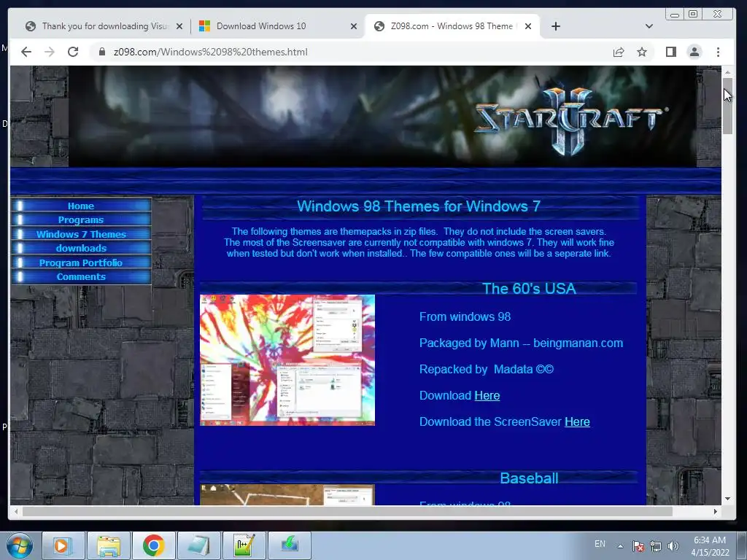Click the 'Baseball' heading
The image size is (747, 560).
point(529,478)
